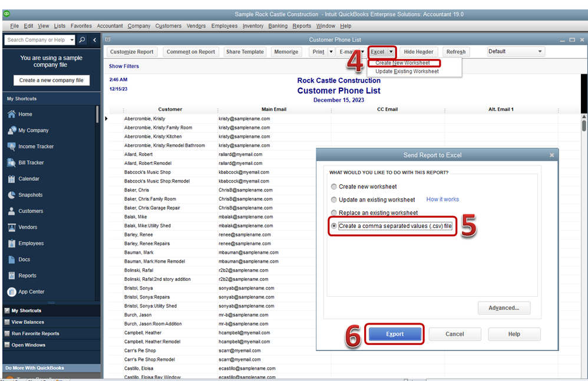588x381 pixels.
Task: Click the Memorize button
Action: click(x=286, y=52)
